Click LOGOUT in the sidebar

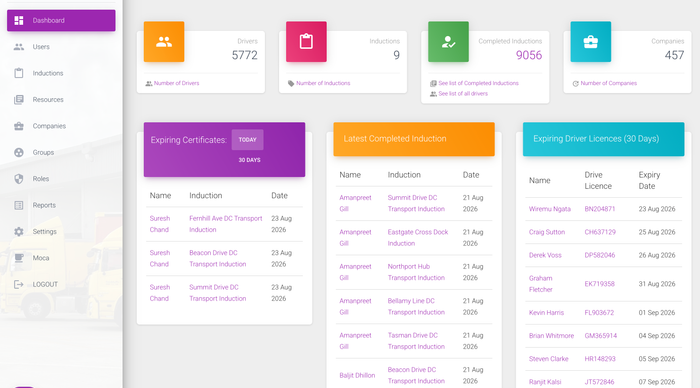point(61,284)
